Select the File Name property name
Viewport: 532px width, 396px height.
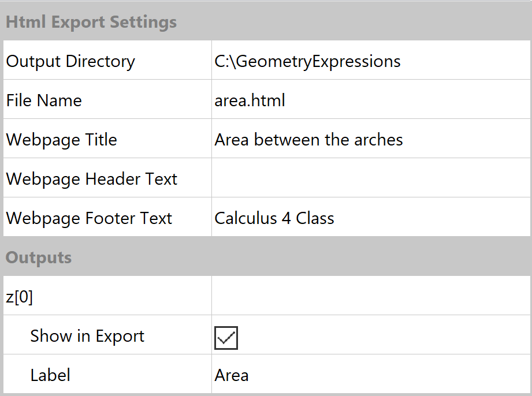click(44, 101)
